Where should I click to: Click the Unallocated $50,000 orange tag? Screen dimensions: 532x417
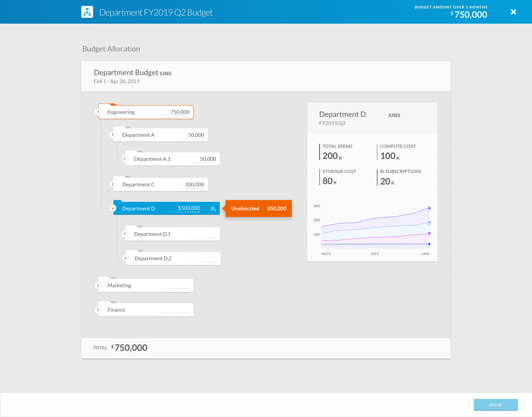[x=258, y=208]
